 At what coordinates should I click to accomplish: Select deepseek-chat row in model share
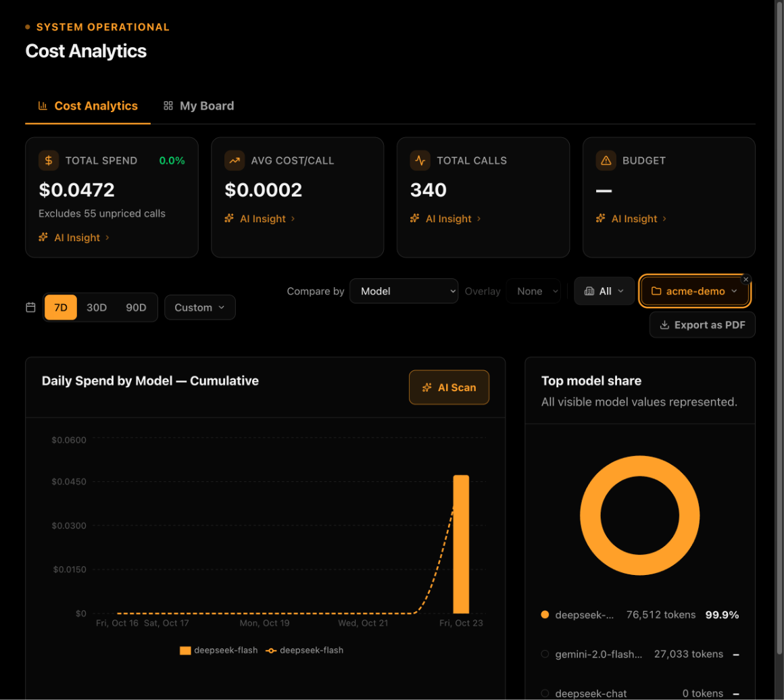(x=639, y=693)
